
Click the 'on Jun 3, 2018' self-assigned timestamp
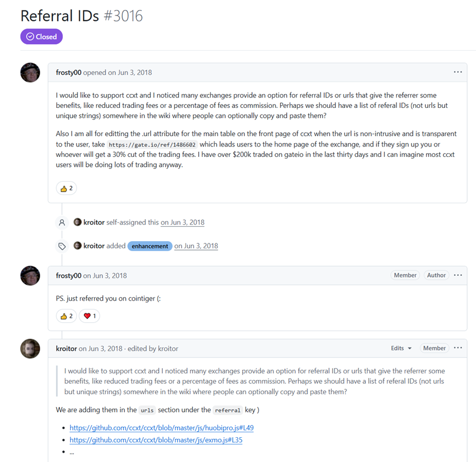(x=182, y=222)
